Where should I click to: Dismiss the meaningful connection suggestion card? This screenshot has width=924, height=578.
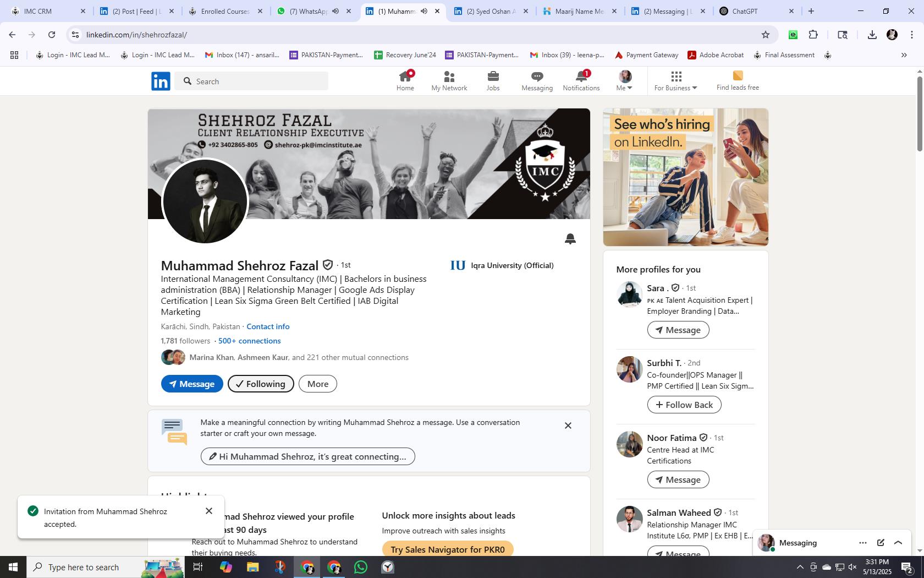[x=568, y=426]
